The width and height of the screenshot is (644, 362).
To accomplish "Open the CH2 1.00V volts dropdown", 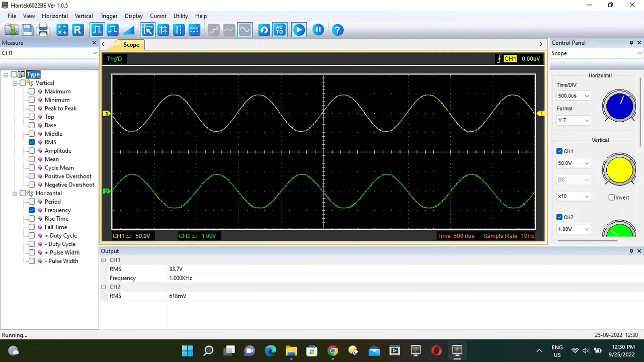I will tap(573, 229).
